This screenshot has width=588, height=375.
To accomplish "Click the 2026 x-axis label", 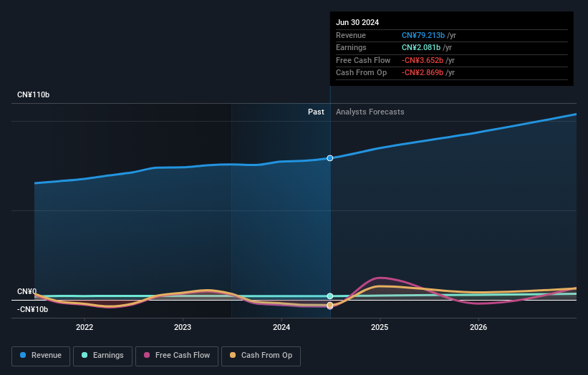I will click(x=478, y=327).
